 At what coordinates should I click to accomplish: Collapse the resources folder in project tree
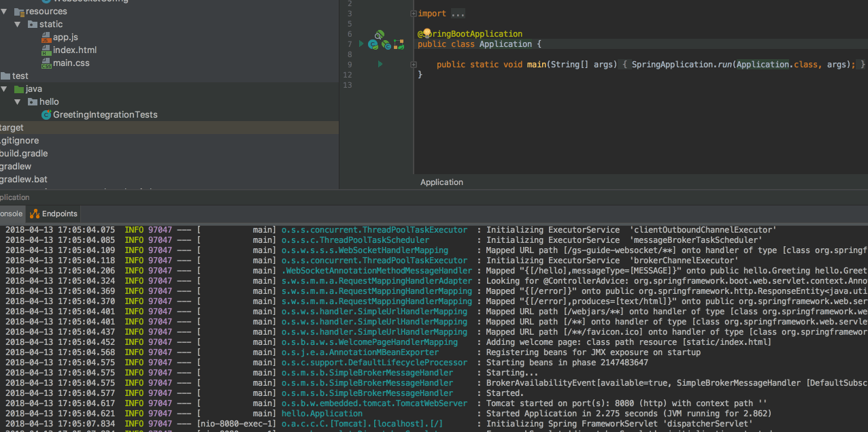4,12
